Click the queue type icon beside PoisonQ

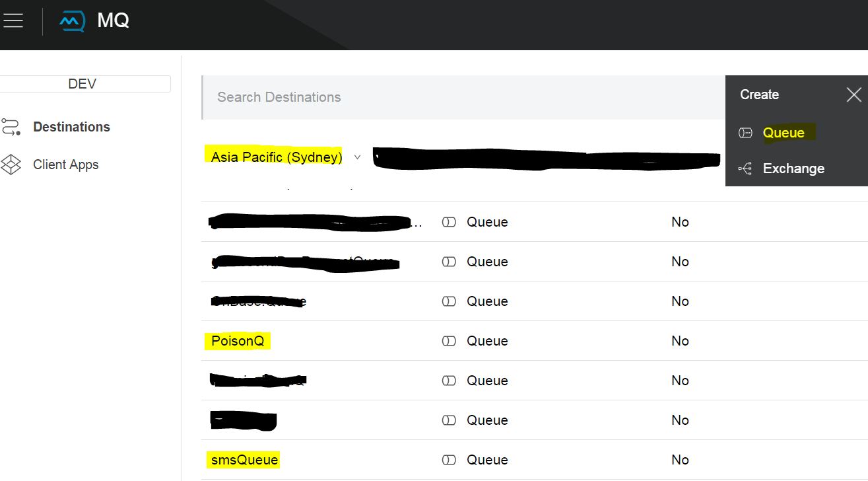(x=449, y=341)
